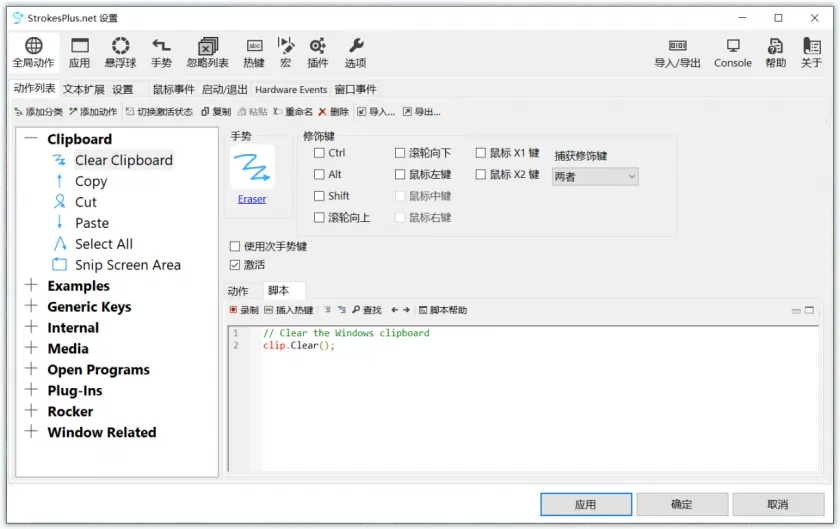Screen dimensions: 840x529
Task: Expand the Open Programs category
Action: pyautogui.click(x=31, y=369)
